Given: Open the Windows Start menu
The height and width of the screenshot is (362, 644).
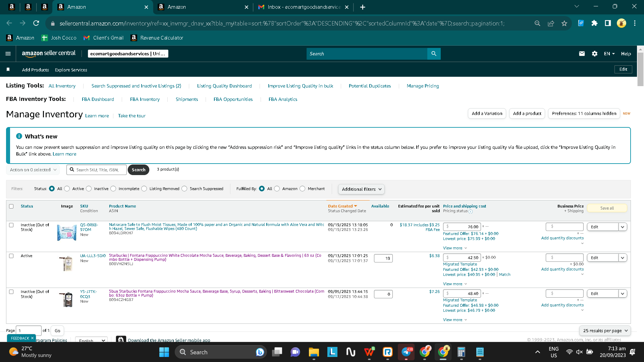Looking at the screenshot, I should tap(164, 352).
